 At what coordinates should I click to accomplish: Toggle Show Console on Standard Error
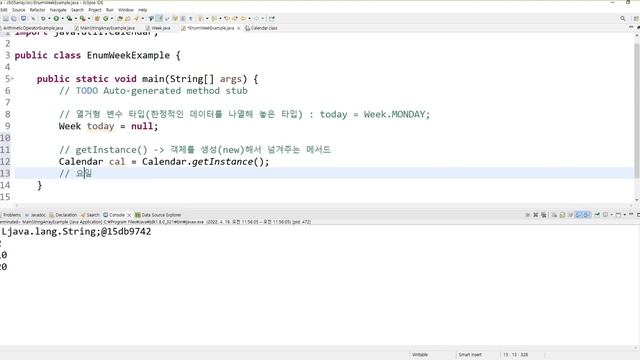pos(587,215)
